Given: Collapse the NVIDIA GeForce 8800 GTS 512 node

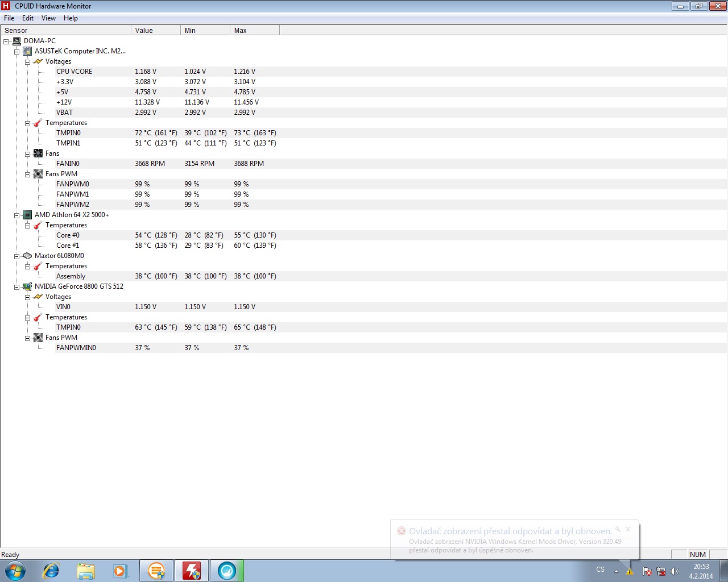Looking at the screenshot, I should point(17,287).
